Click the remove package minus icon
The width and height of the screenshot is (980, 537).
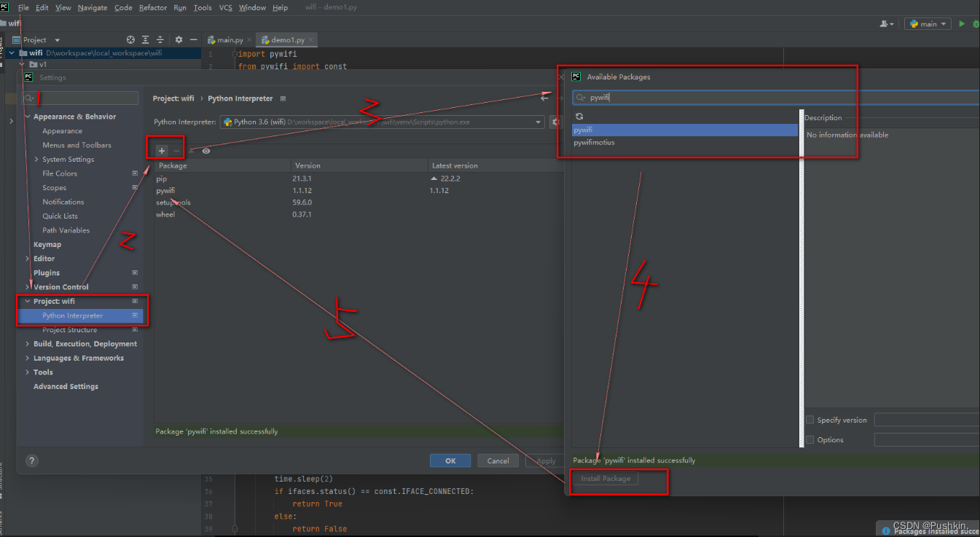point(176,151)
